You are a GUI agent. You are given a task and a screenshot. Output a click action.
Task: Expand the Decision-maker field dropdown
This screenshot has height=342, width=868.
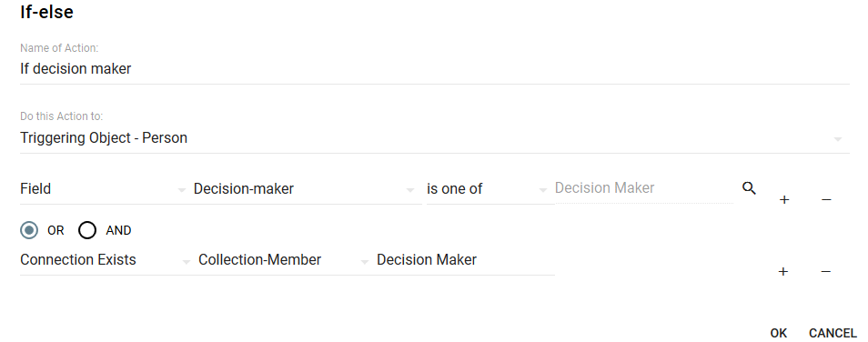[x=305, y=188]
